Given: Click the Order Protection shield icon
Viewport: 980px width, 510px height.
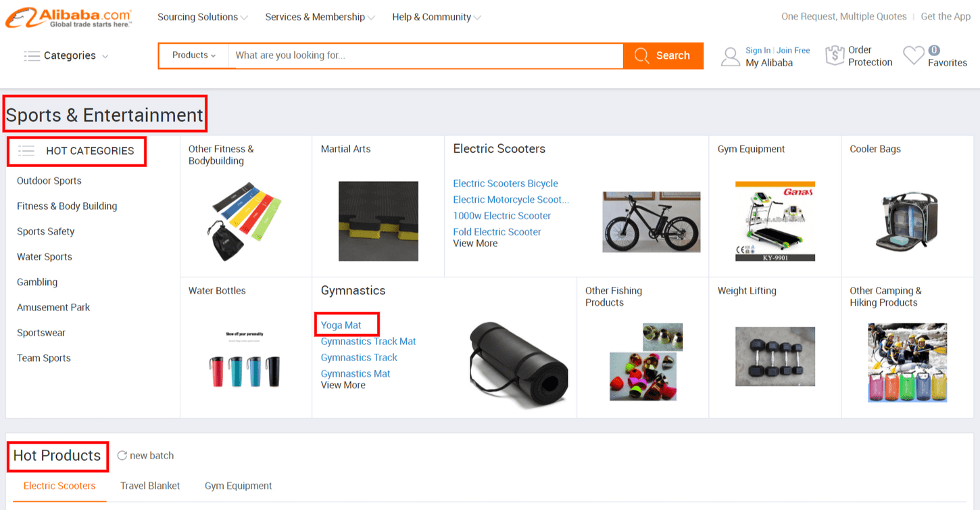Looking at the screenshot, I should [835, 55].
